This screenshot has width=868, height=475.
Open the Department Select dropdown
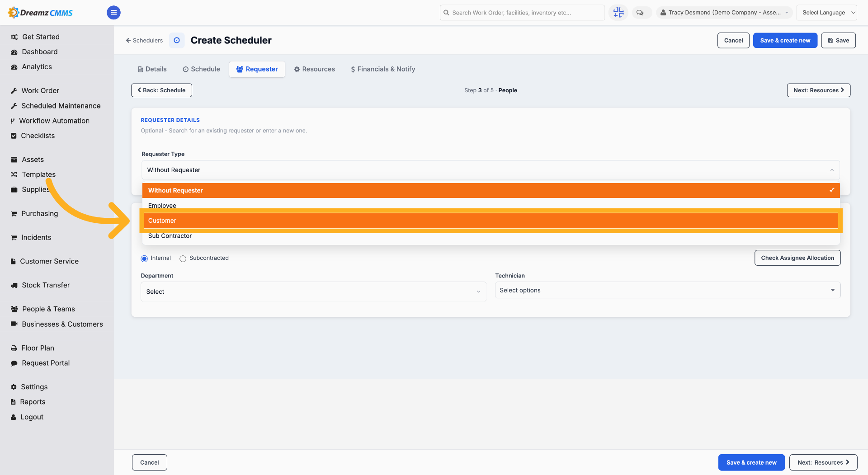coord(313,292)
